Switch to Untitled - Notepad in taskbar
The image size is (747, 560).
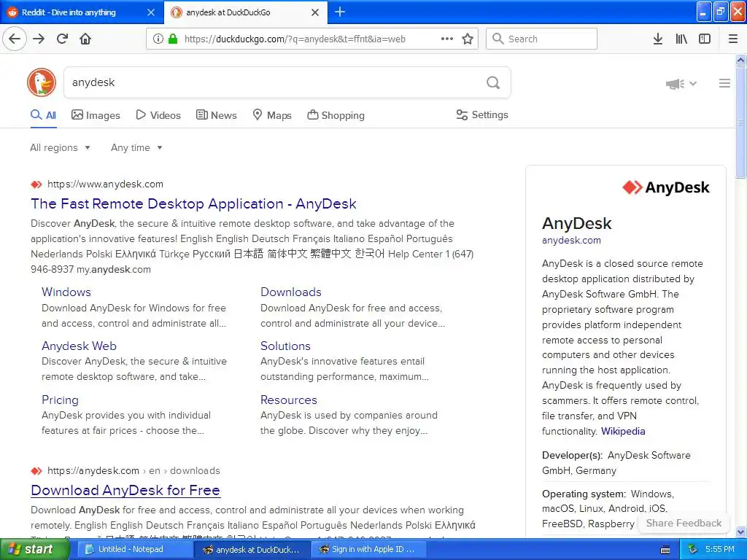(133, 550)
